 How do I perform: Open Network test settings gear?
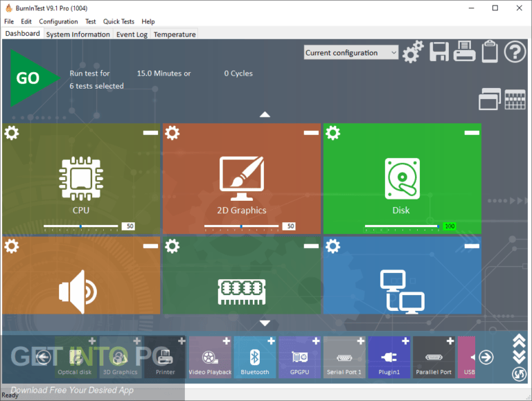click(x=332, y=246)
